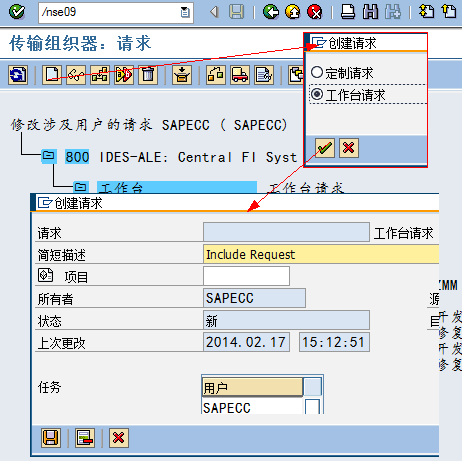Click the 请求 number field
462x461 pixels.
[286, 232]
